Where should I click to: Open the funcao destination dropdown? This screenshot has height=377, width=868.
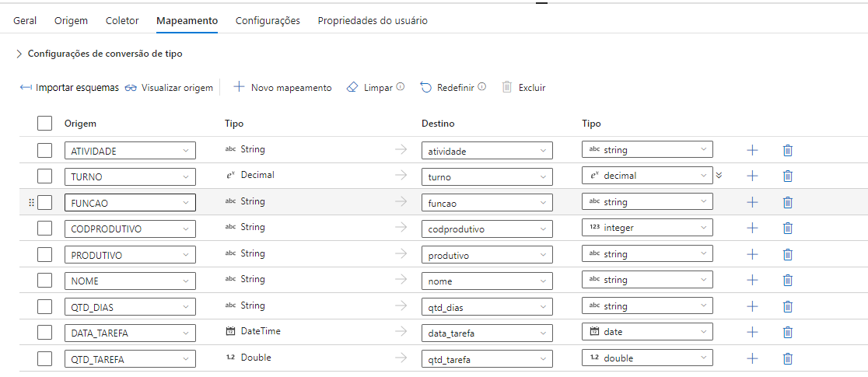(x=487, y=203)
